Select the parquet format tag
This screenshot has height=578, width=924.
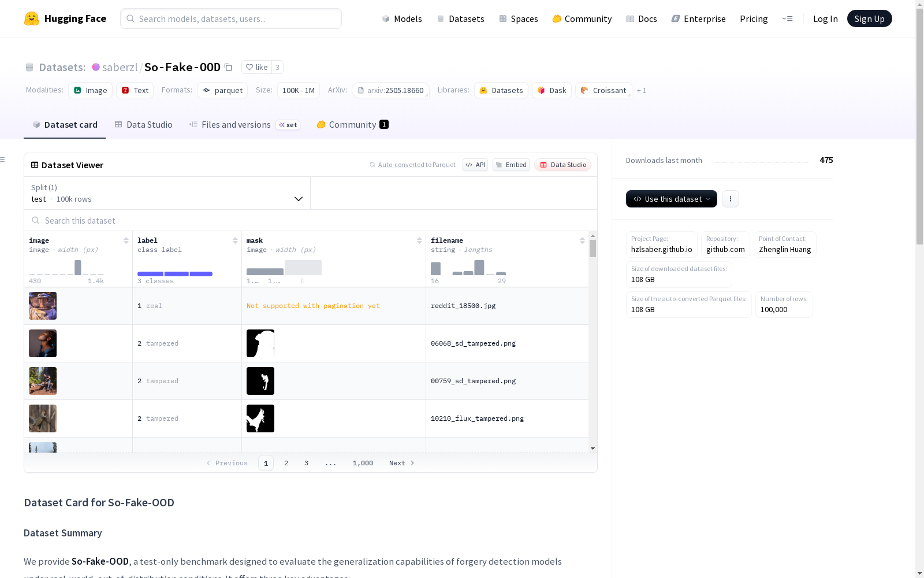222,90
